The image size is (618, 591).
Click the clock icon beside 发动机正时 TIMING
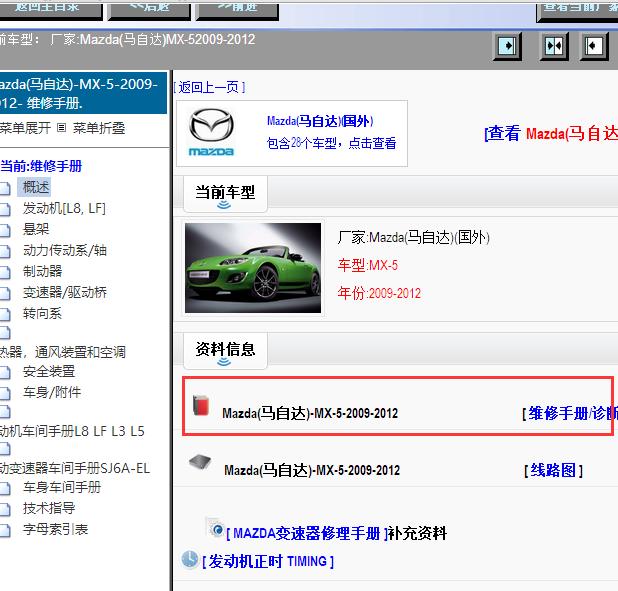click(190, 559)
